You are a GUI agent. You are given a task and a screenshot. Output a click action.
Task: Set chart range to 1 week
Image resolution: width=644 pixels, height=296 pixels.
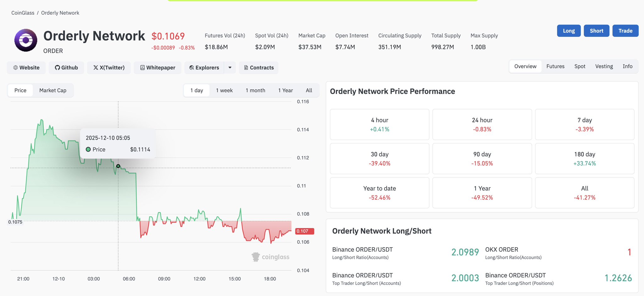pyautogui.click(x=224, y=91)
